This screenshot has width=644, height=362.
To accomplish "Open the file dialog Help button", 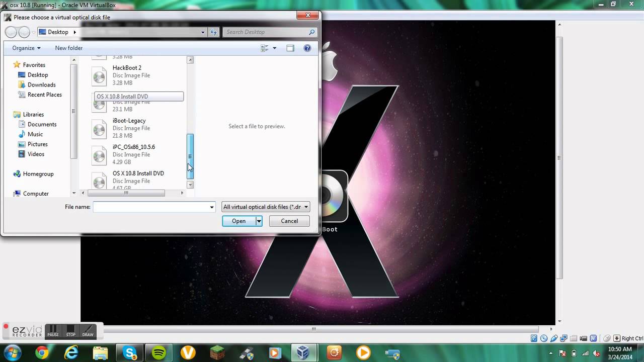I will point(307,48).
